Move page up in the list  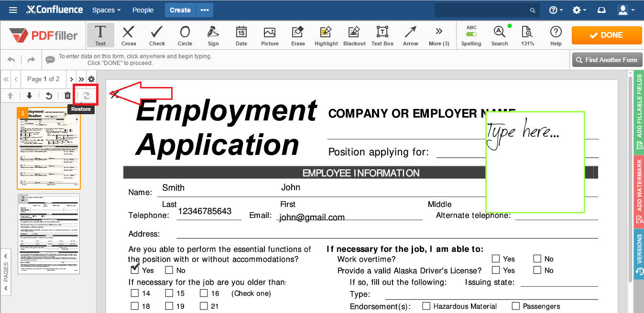tap(11, 96)
